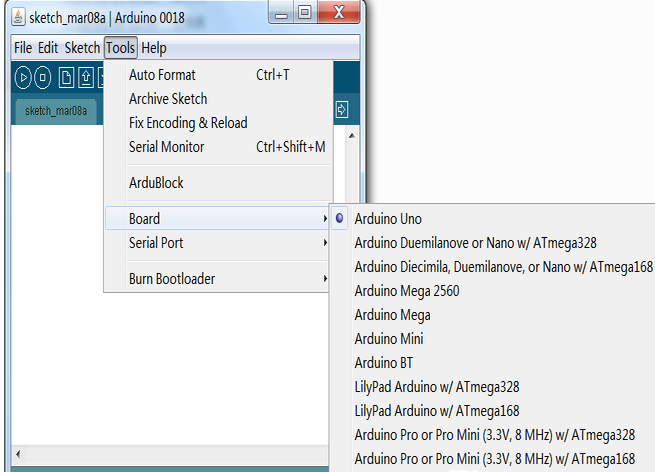Viewport: 655px width, 472px height.
Task: Select Arduino Duemilanove or Nano w/ ATmega328
Action: click(x=493, y=243)
